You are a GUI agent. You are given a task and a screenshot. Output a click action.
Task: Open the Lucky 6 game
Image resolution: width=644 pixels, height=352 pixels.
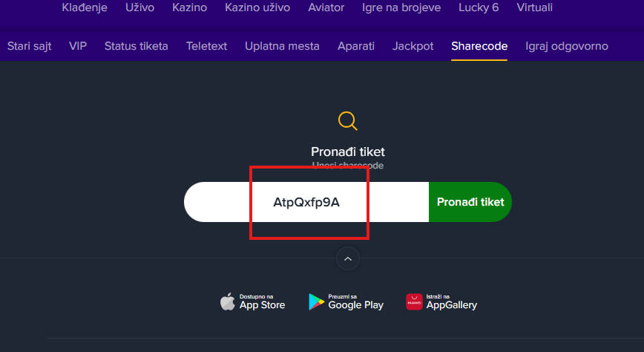[x=477, y=8]
